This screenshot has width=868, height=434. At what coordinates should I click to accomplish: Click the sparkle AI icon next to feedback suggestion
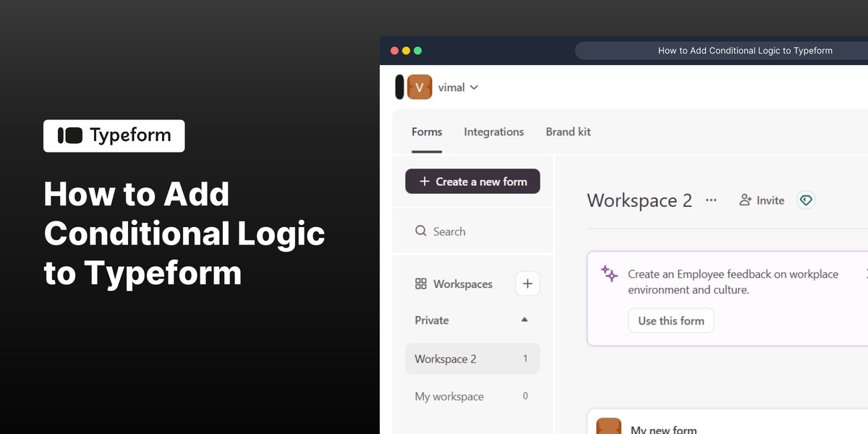tap(608, 273)
